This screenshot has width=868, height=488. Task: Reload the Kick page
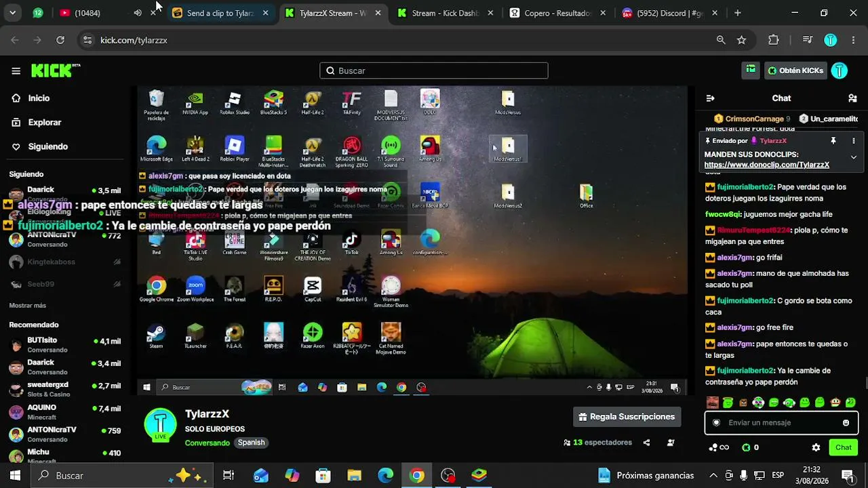(60, 40)
